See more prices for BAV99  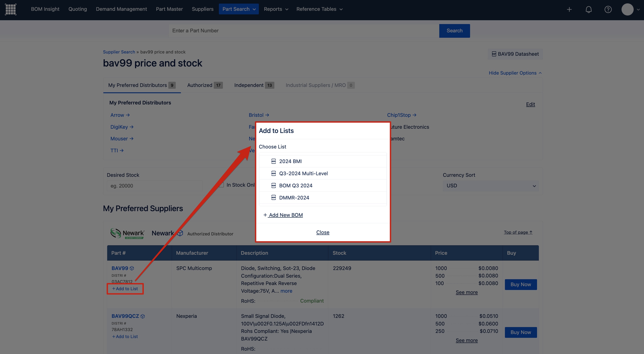(466, 292)
